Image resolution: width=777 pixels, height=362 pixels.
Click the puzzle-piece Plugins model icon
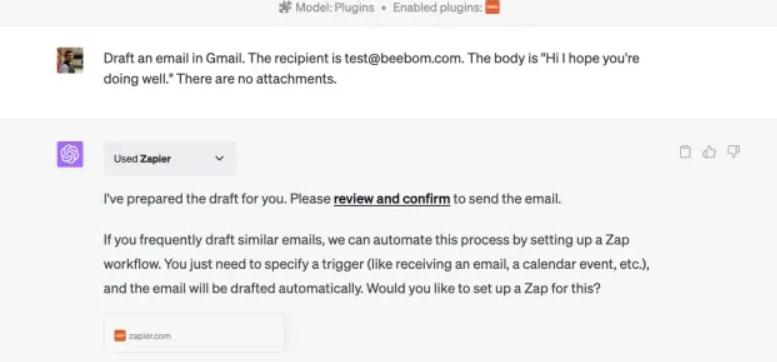pos(285,8)
